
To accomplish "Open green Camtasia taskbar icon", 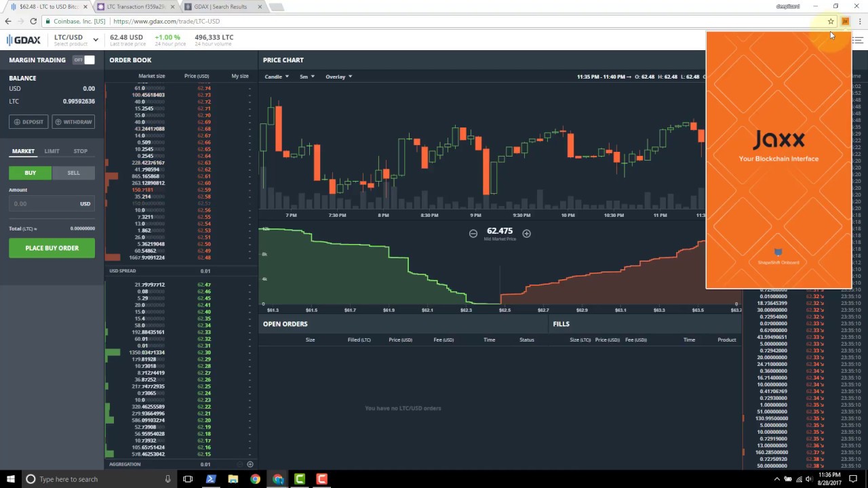I will point(300,479).
